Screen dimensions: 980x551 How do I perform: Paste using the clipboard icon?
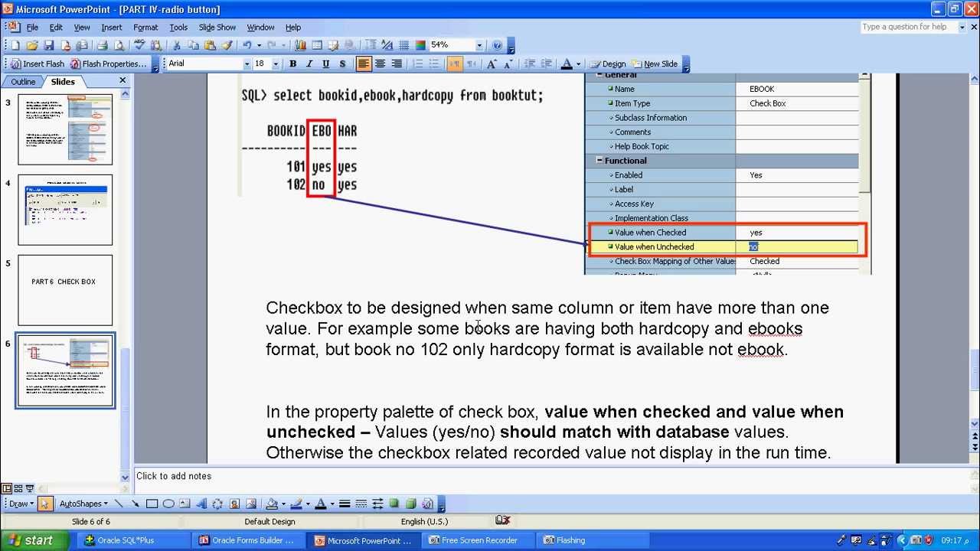[211, 45]
